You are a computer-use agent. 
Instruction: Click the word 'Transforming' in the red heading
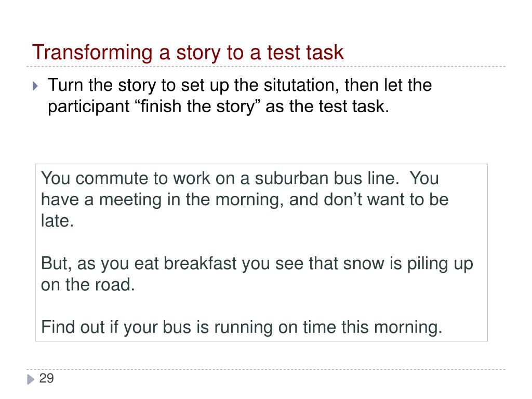coord(92,52)
